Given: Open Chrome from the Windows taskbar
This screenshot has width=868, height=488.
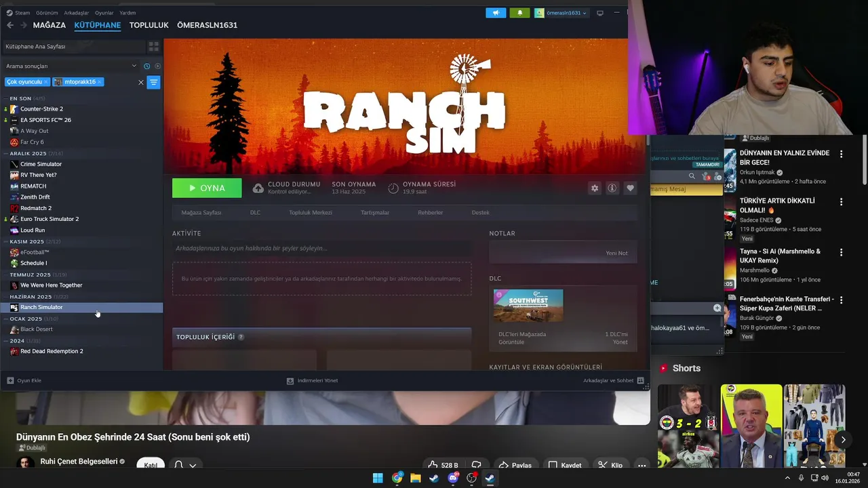Looking at the screenshot, I should click(397, 478).
